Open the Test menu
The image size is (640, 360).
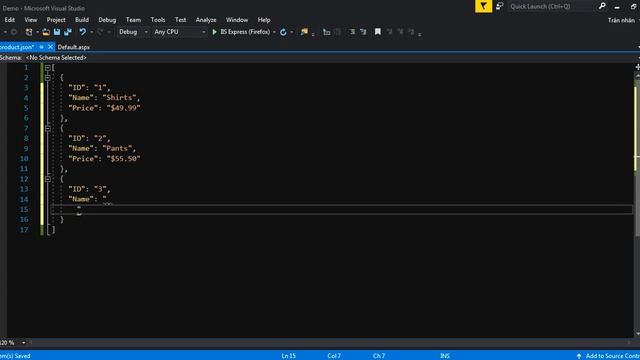180,20
